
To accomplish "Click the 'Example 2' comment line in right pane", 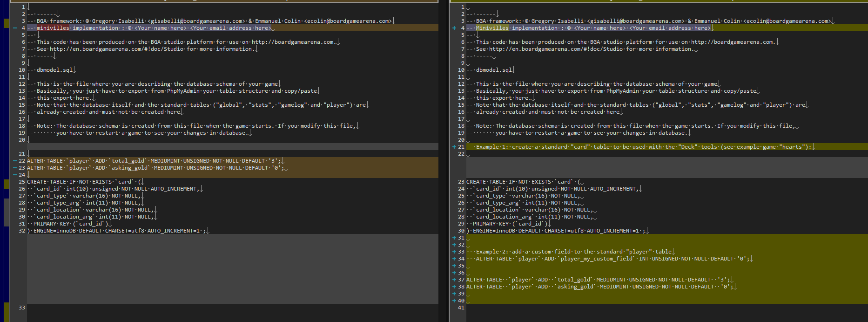I will (571, 252).
